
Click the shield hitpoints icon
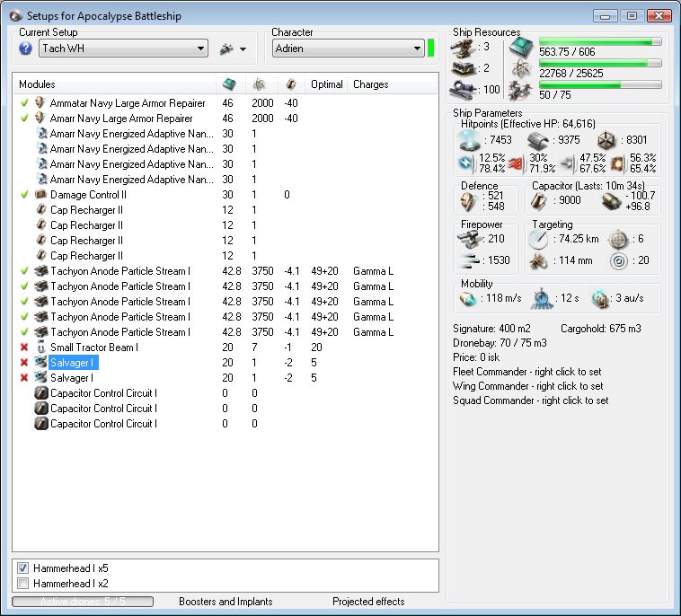pyautogui.click(x=469, y=140)
